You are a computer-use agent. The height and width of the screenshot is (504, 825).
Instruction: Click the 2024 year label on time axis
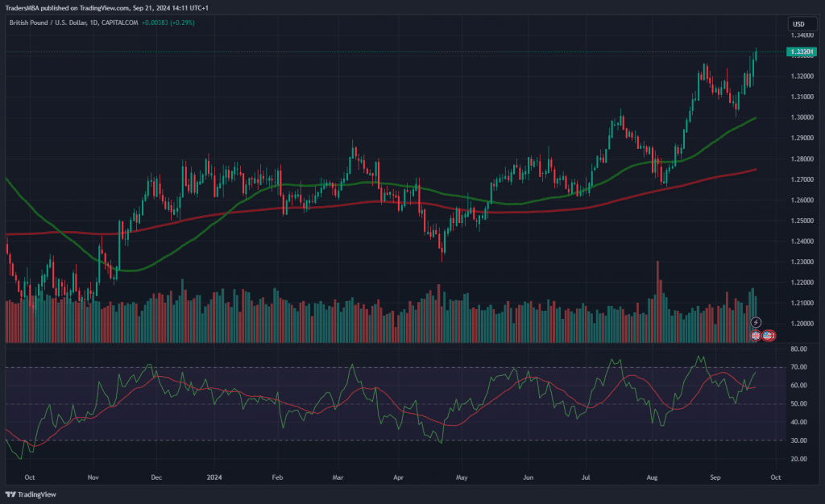click(x=215, y=477)
